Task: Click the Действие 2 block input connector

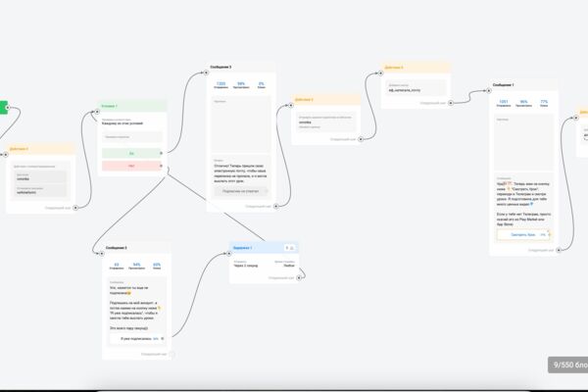Action: coord(291,105)
